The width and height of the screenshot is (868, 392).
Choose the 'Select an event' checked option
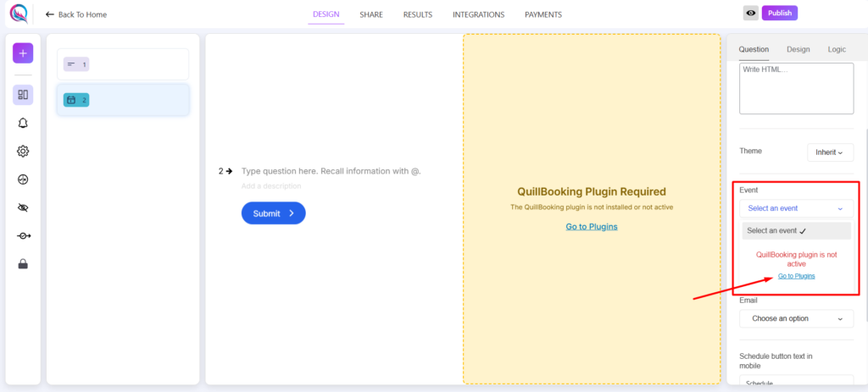coord(797,230)
